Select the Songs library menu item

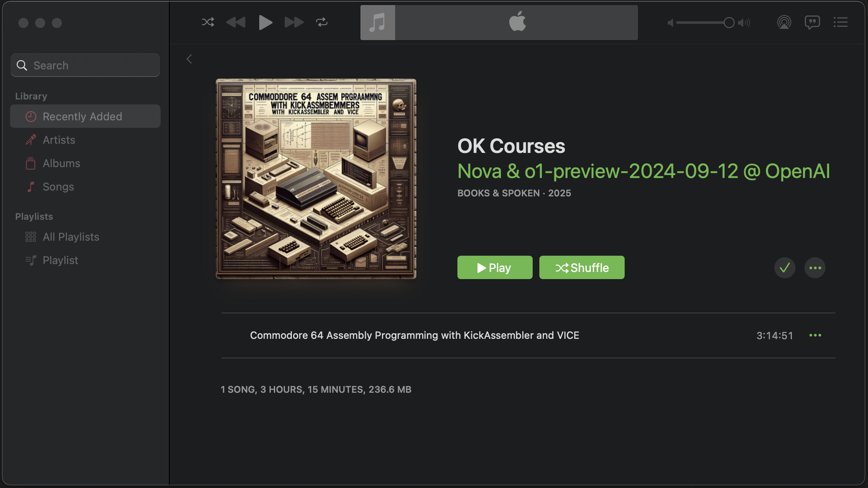pyautogui.click(x=58, y=186)
